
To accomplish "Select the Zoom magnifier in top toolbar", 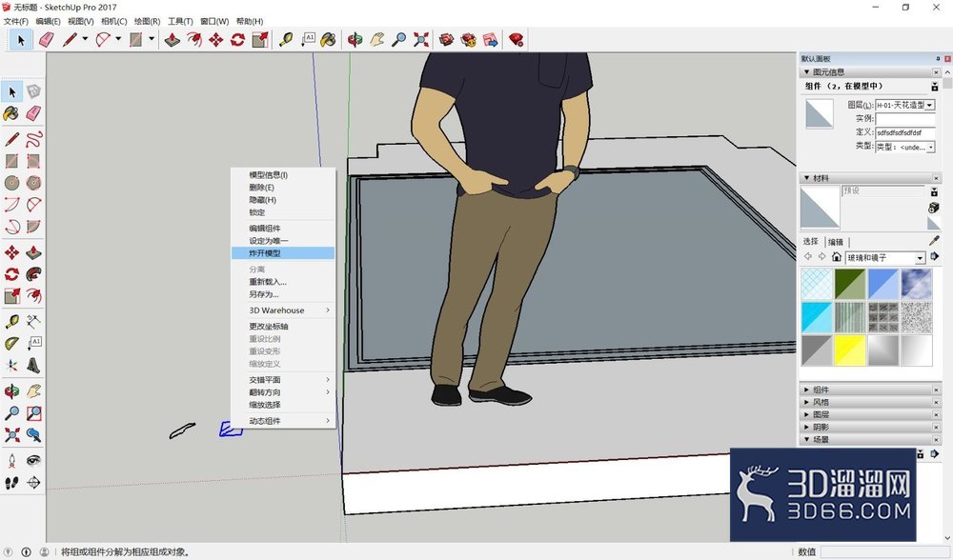I will [398, 40].
